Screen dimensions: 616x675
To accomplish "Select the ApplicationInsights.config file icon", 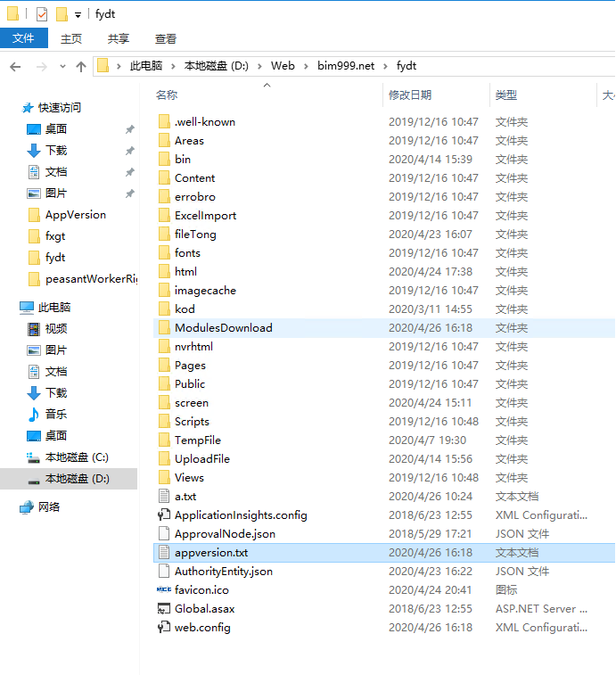I will tap(164, 514).
